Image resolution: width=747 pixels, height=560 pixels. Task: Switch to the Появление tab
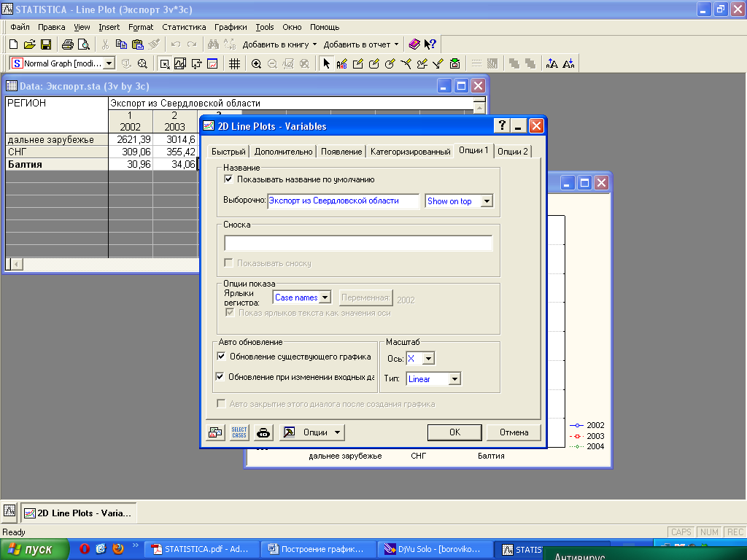click(x=341, y=152)
